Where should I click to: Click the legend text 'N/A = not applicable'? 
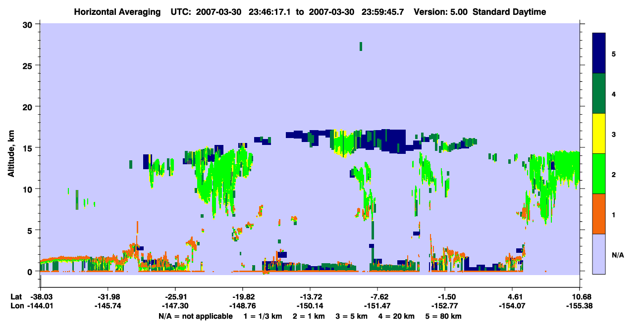pyautogui.click(x=195, y=316)
